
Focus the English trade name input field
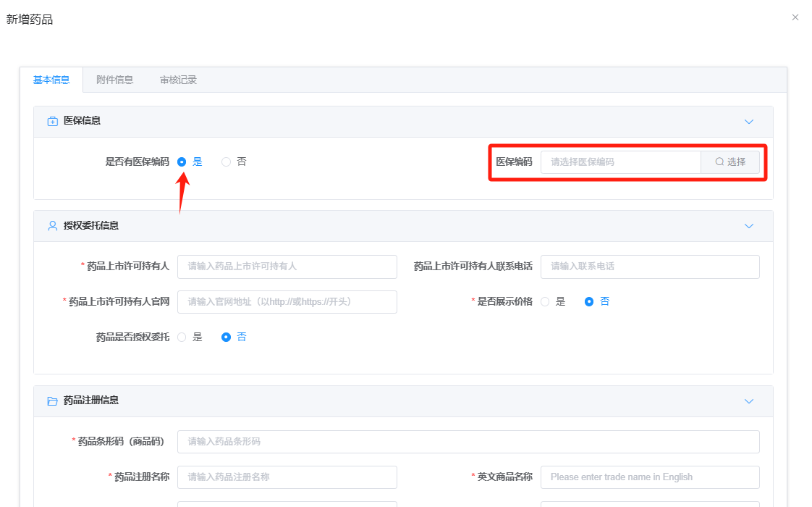click(650, 477)
